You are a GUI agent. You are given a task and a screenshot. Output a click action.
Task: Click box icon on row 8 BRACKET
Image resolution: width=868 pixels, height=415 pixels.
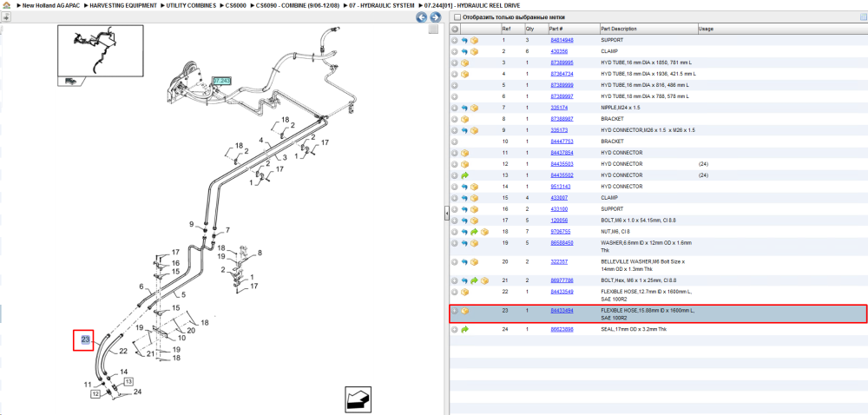click(x=464, y=119)
